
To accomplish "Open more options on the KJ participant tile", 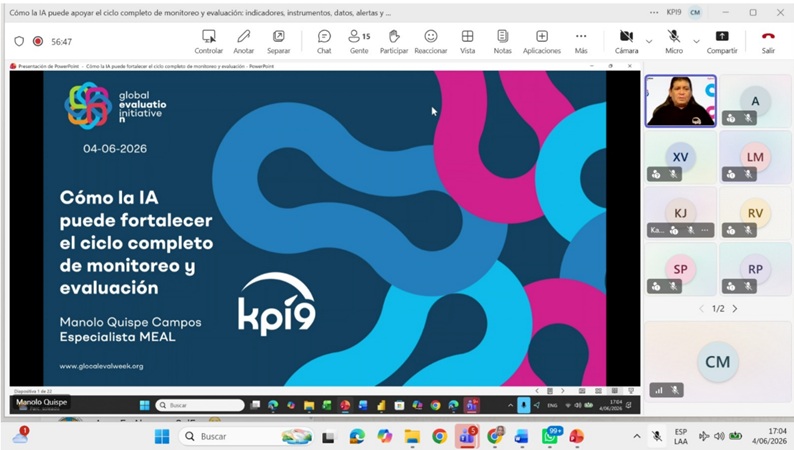I will click(705, 230).
